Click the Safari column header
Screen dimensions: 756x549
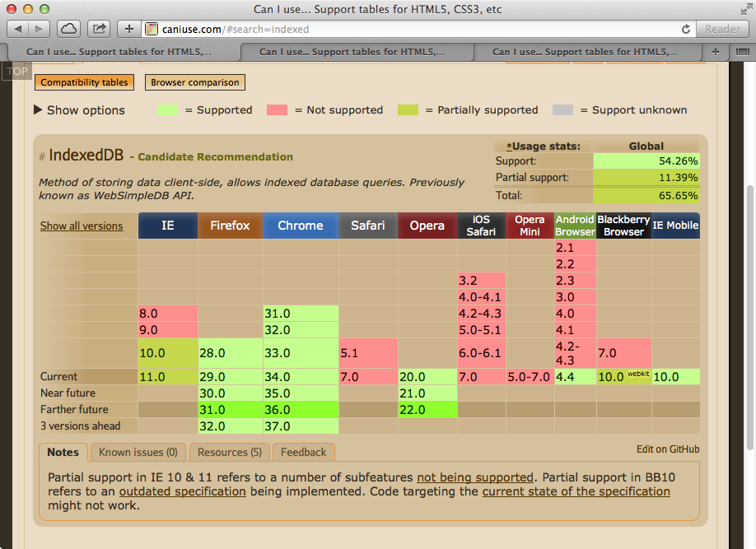click(x=368, y=226)
